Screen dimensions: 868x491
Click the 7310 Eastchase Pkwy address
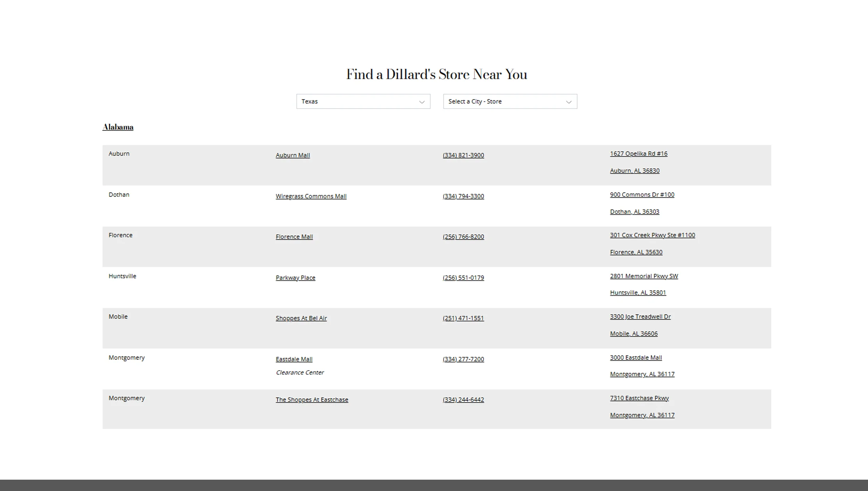coord(639,398)
